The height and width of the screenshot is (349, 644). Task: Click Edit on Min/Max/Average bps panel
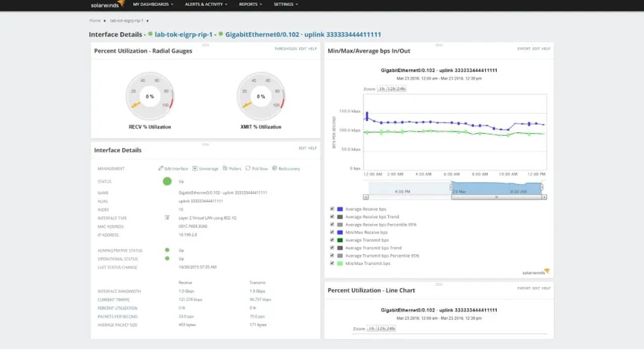(536, 49)
